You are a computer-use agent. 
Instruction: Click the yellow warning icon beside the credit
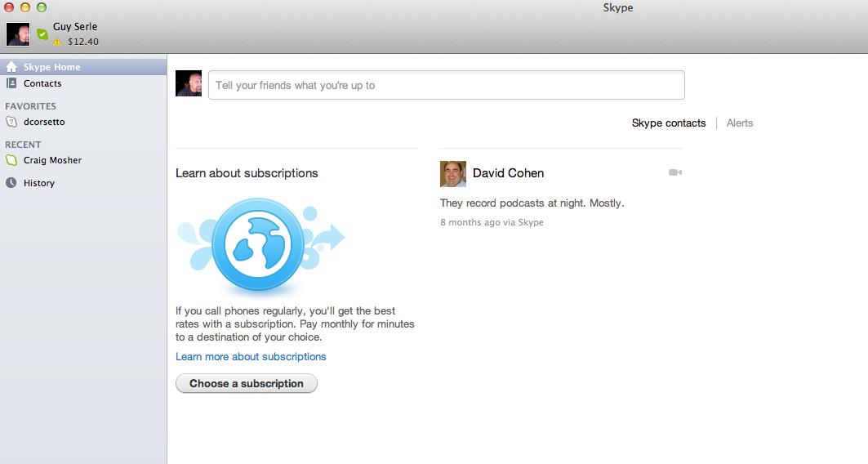[57, 42]
